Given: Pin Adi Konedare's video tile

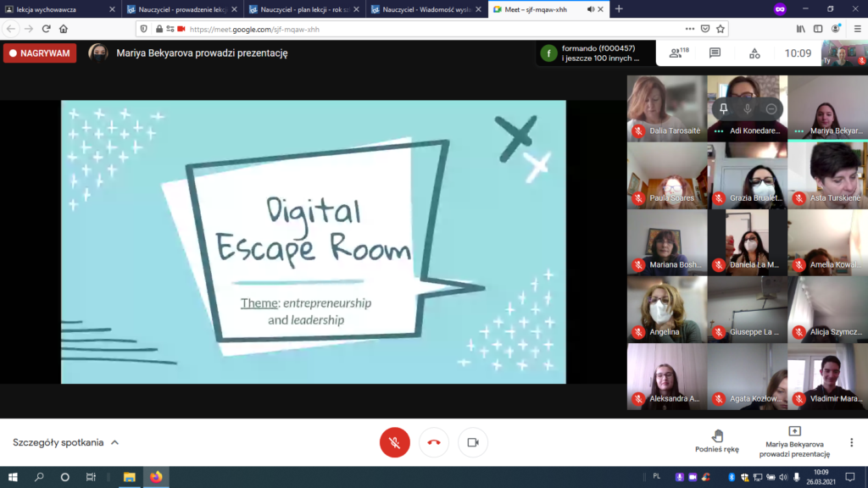Looking at the screenshot, I should point(724,108).
